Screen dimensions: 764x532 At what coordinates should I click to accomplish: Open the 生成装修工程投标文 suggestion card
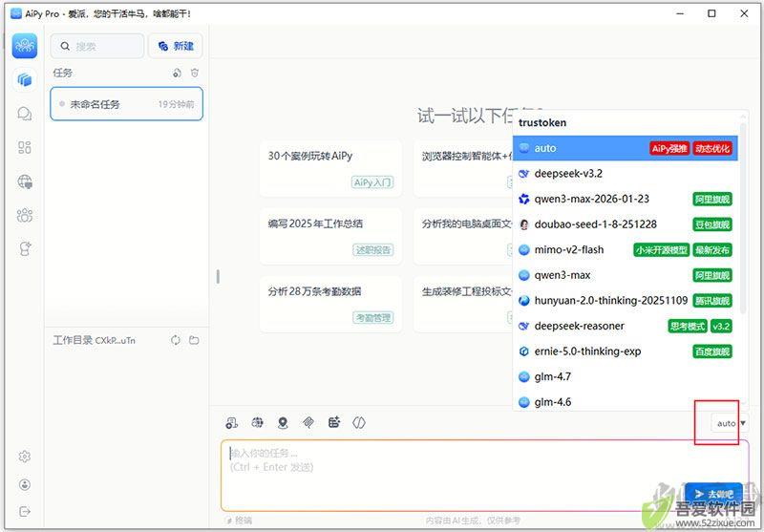point(463,304)
